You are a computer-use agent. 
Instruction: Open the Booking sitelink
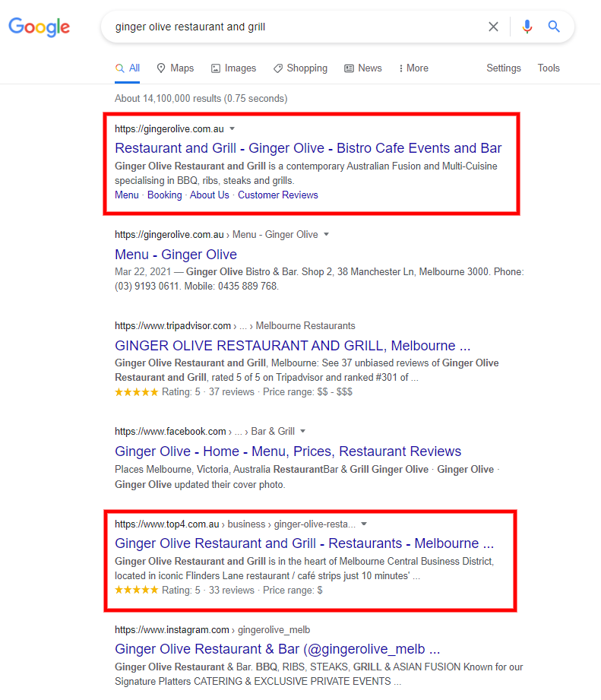point(164,195)
